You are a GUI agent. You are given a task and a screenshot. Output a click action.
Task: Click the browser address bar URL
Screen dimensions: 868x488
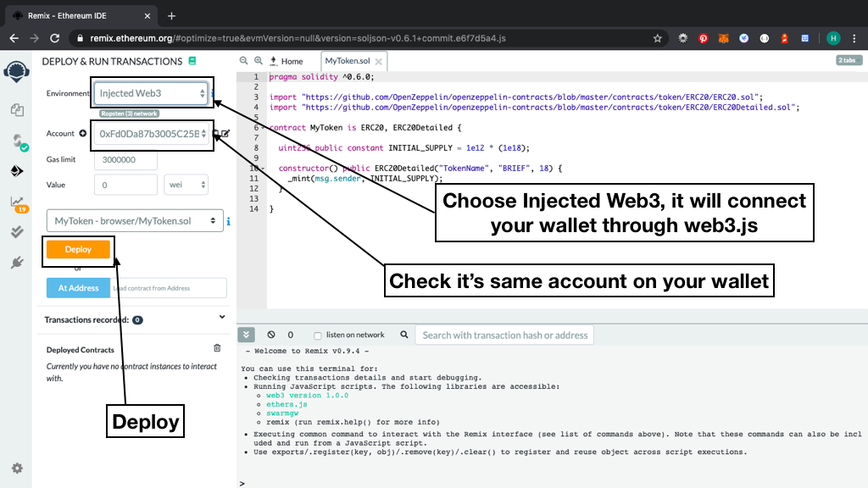click(x=298, y=38)
